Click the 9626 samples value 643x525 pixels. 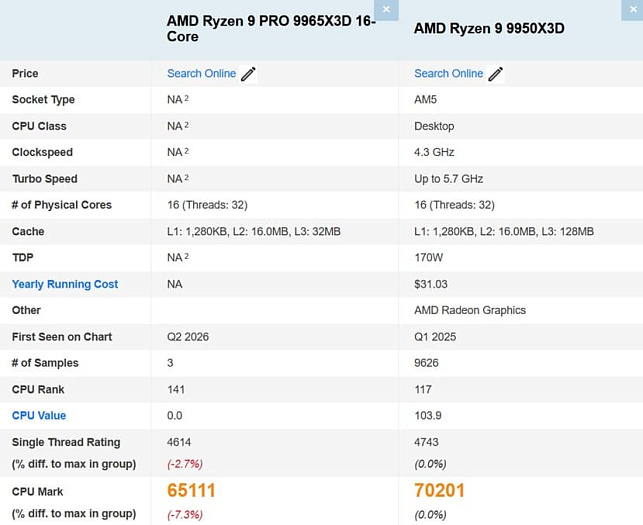(426, 363)
